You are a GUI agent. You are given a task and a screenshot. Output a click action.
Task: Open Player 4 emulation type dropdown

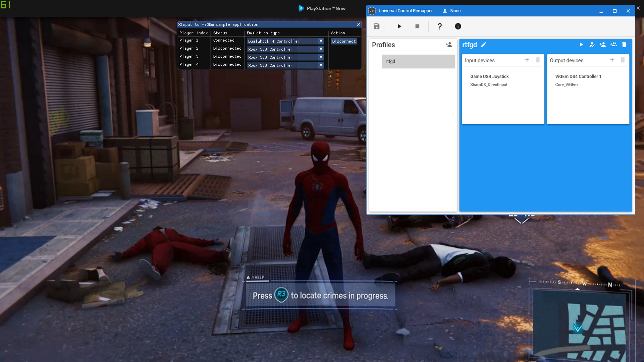point(321,65)
